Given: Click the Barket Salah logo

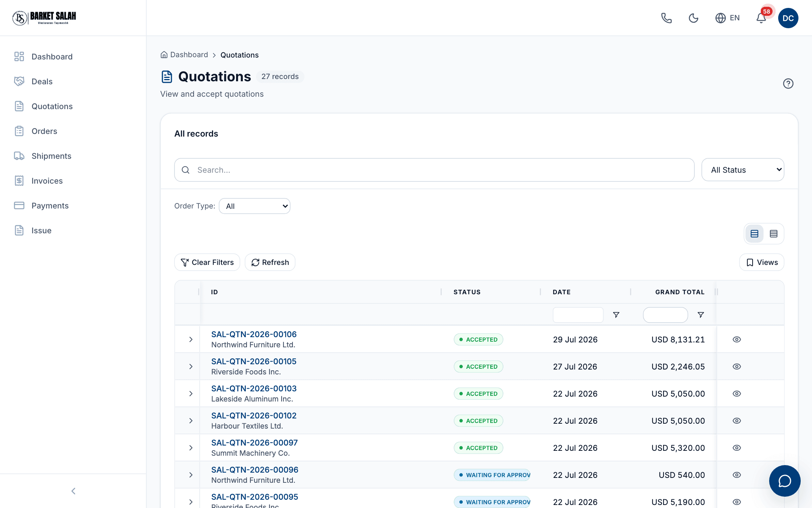Looking at the screenshot, I should click(44, 18).
